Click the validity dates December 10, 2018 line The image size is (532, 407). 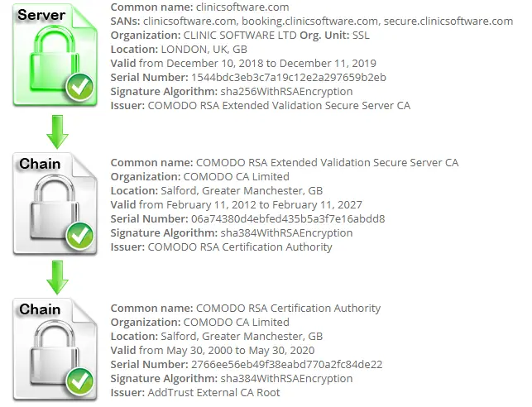(243, 64)
